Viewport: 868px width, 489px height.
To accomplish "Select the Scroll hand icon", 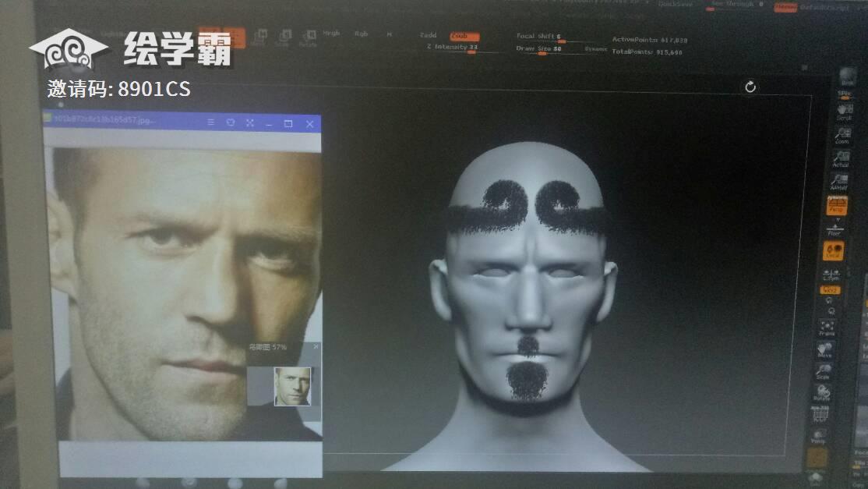I will pos(844,112).
